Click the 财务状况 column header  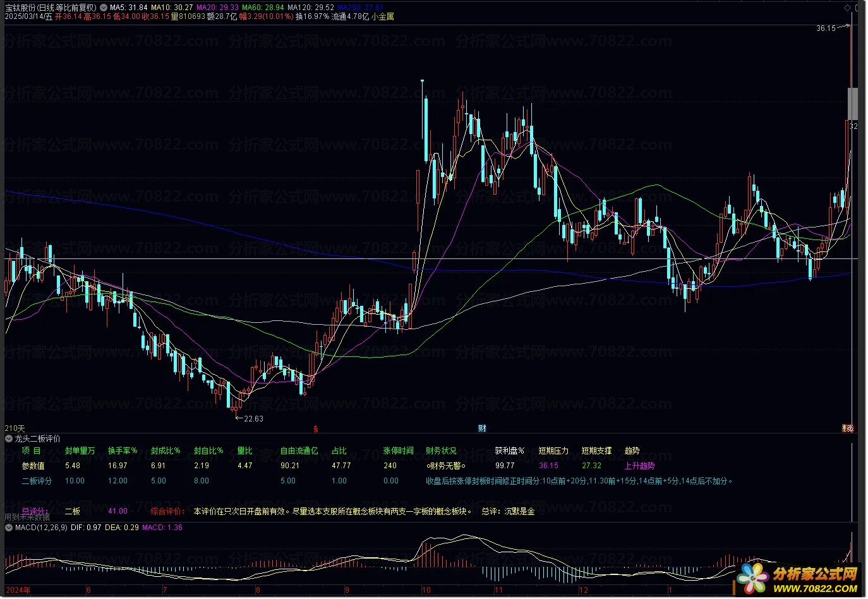click(x=441, y=451)
